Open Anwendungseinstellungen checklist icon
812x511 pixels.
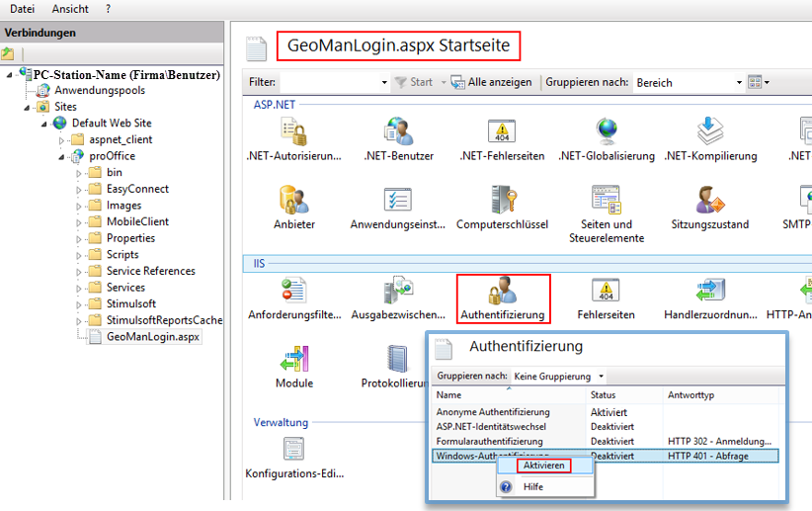coord(398,200)
